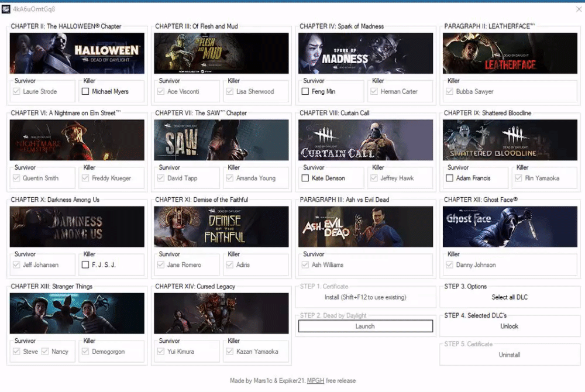Image resolution: width=585 pixels, height=392 pixels.
Task: Toggle the Herman Carter checkbox
Action: point(374,91)
